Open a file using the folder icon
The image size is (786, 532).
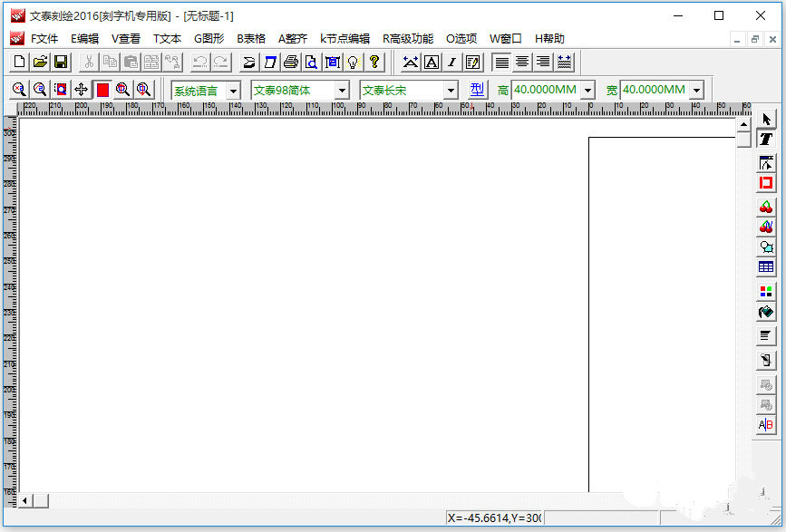point(40,63)
